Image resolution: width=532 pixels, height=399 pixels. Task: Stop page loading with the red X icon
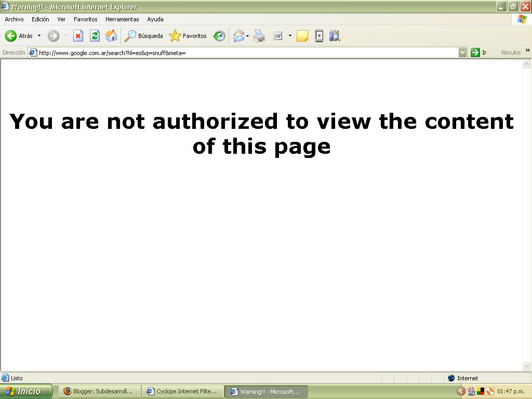tap(78, 36)
